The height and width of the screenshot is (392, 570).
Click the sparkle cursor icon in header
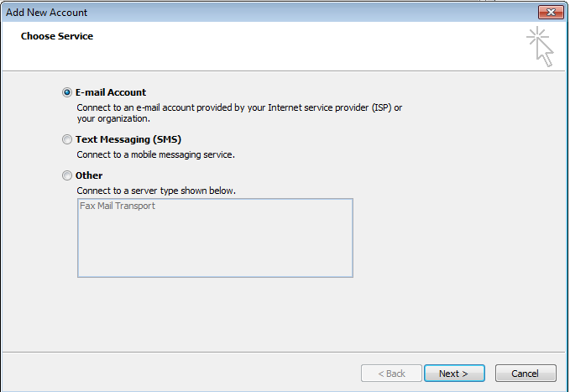coord(541,46)
